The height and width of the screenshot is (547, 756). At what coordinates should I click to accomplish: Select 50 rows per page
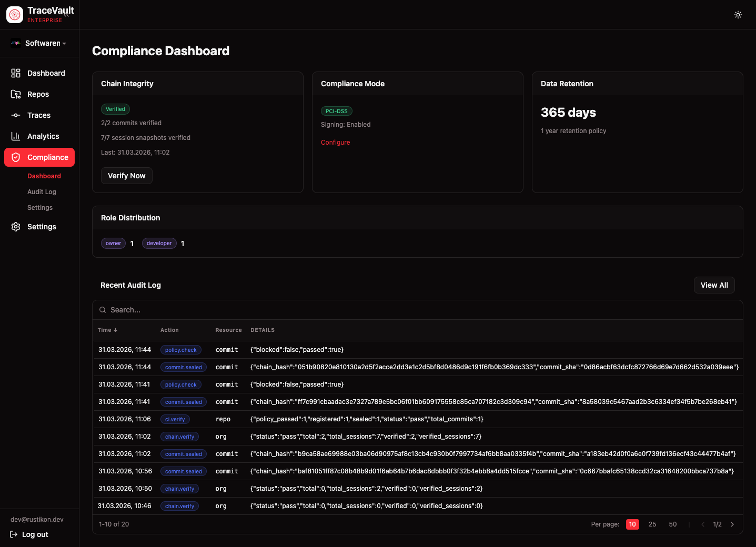click(x=672, y=524)
